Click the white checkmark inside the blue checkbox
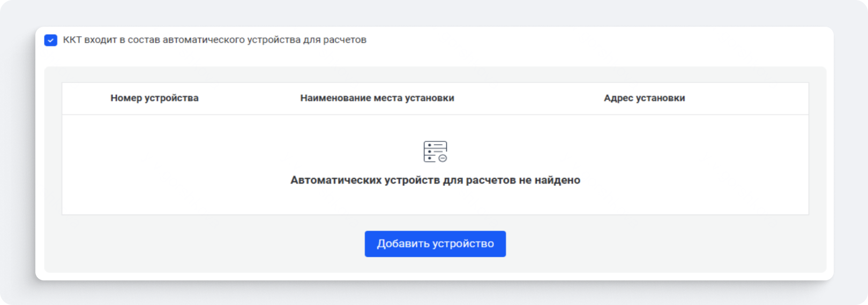 tap(51, 40)
